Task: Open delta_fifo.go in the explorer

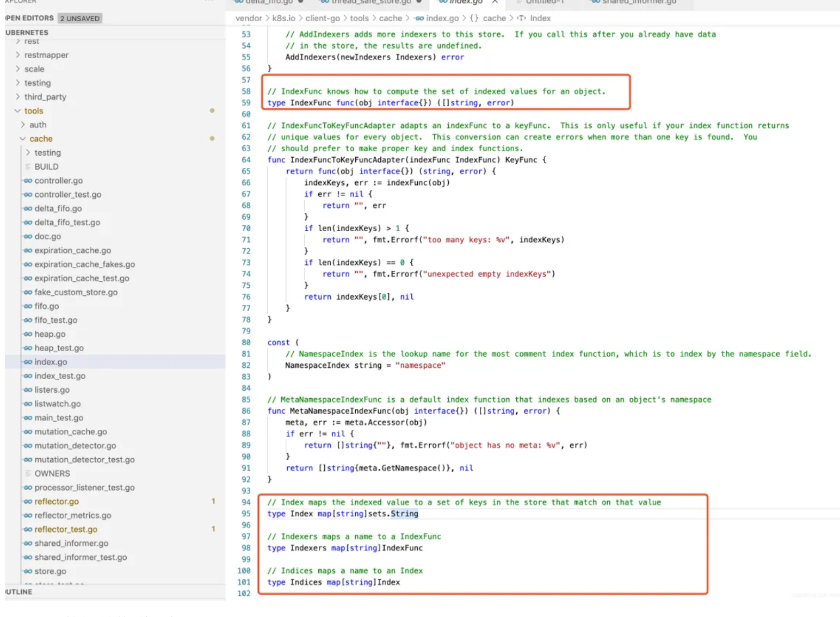Action: (58, 208)
